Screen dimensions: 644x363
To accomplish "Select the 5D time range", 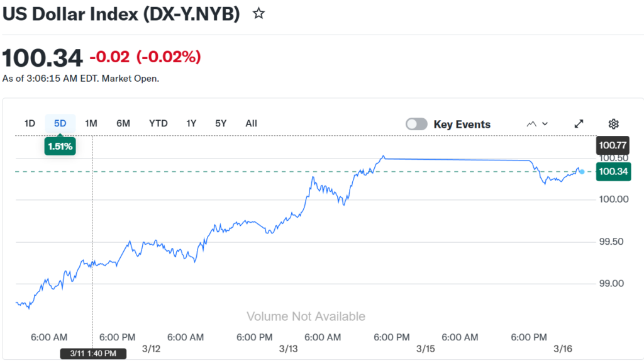I will (x=60, y=123).
